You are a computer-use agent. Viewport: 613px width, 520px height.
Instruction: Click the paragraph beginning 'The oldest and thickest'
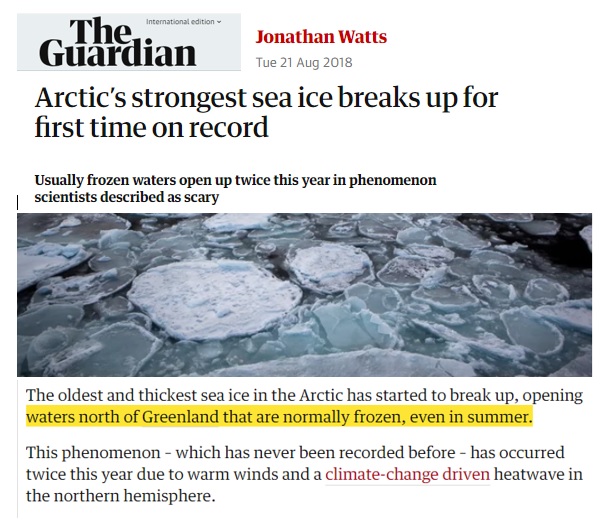pyautogui.click(x=305, y=406)
